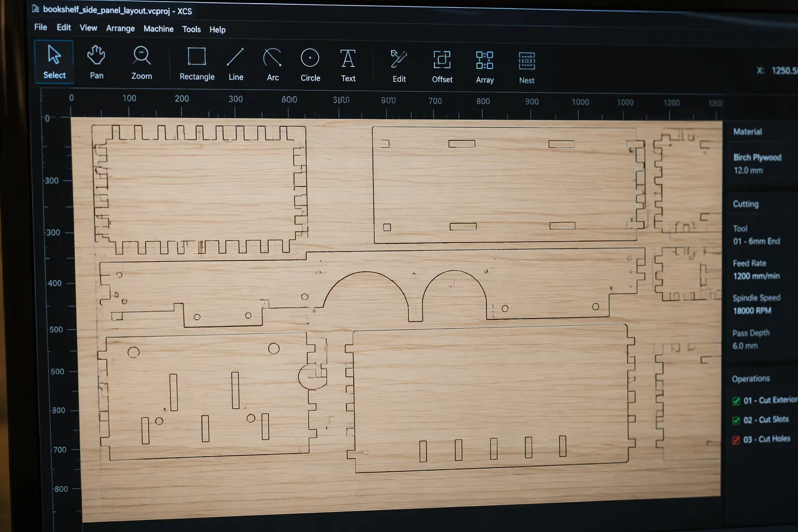Toggle the 02 - Cut Slots operation checkbox

(736, 420)
